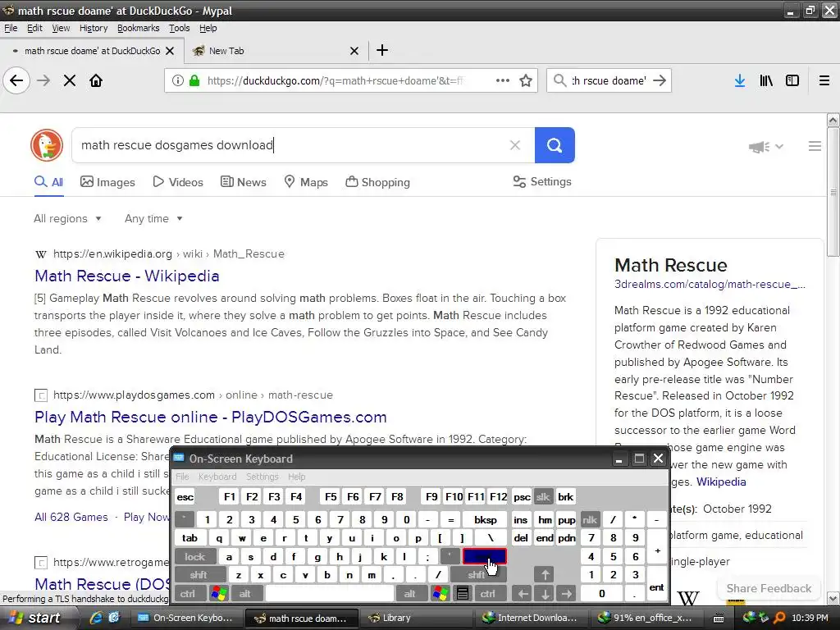The image size is (840, 630).
Task: Show site information with the info icon
Action: [177, 81]
